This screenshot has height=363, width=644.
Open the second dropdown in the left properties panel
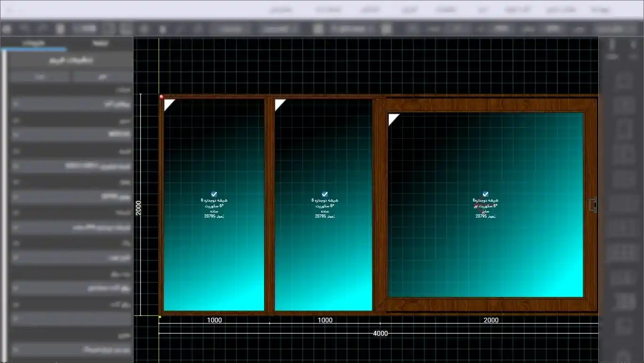(x=72, y=135)
